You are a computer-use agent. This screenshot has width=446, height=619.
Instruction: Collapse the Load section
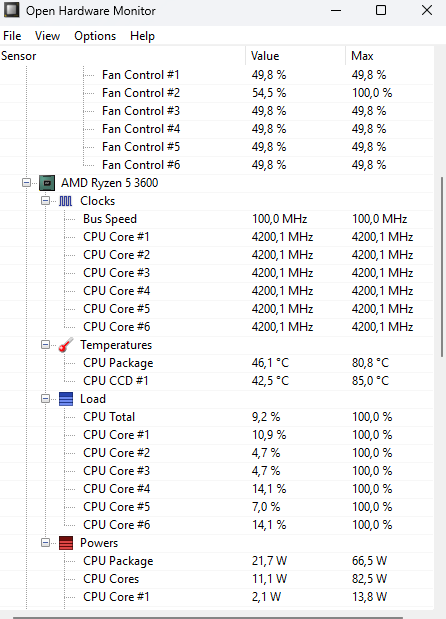45,399
